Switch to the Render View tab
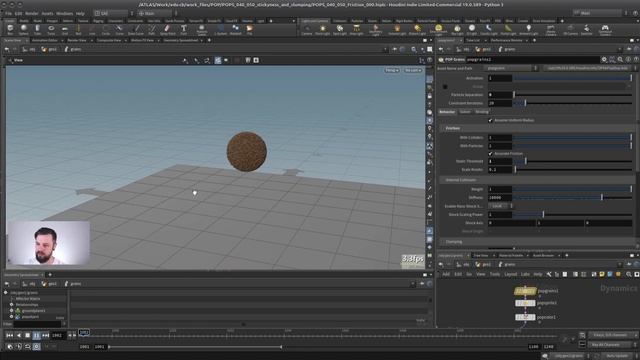 (x=77, y=40)
